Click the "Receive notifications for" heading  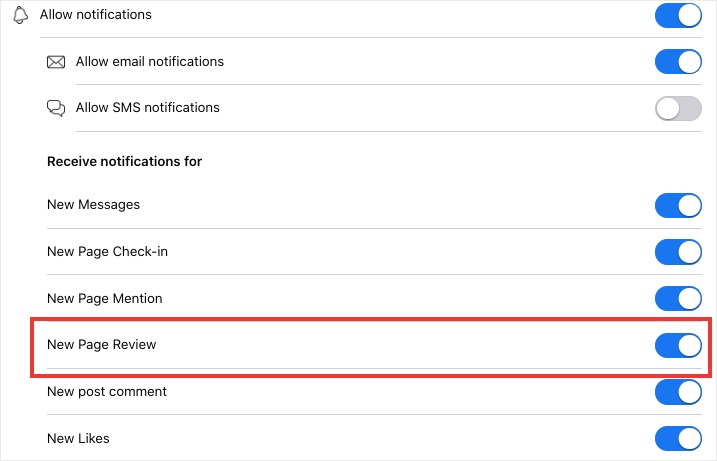124,162
